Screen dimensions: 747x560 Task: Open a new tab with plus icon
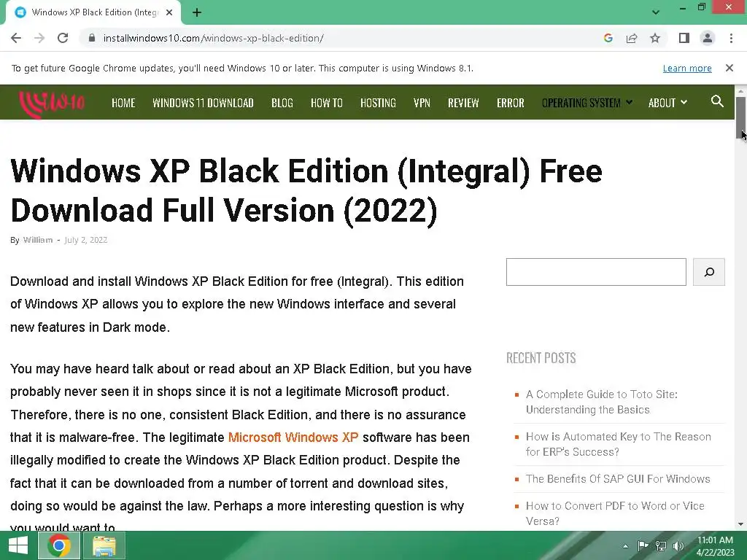[x=197, y=12]
